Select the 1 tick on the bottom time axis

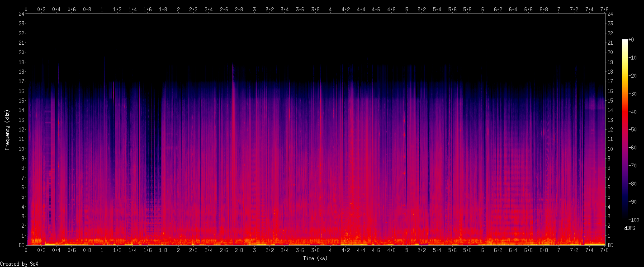click(102, 250)
